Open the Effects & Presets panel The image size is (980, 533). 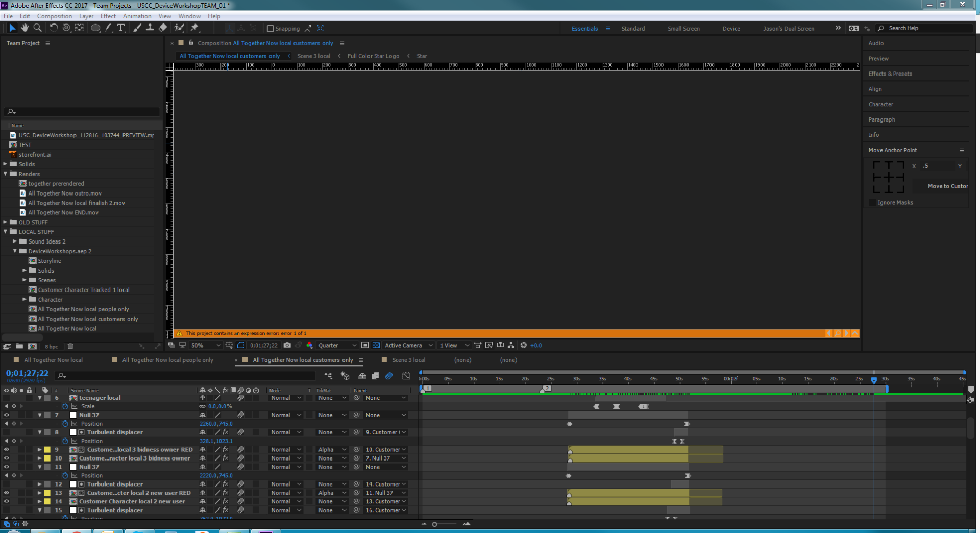[x=890, y=74]
